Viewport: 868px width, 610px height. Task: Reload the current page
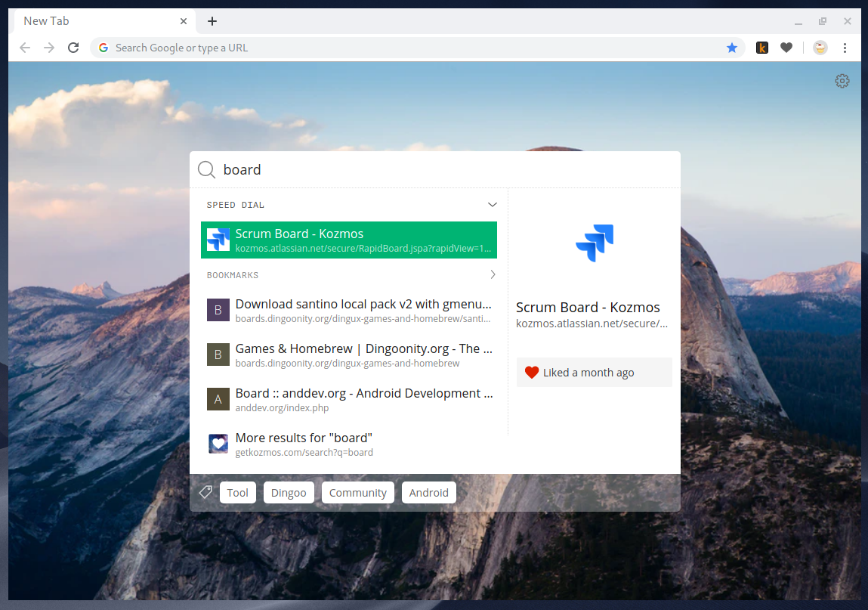click(73, 48)
